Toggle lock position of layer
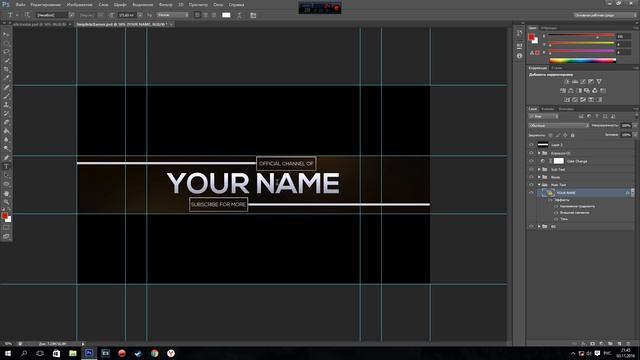This screenshot has width=640, height=360. coord(565,135)
